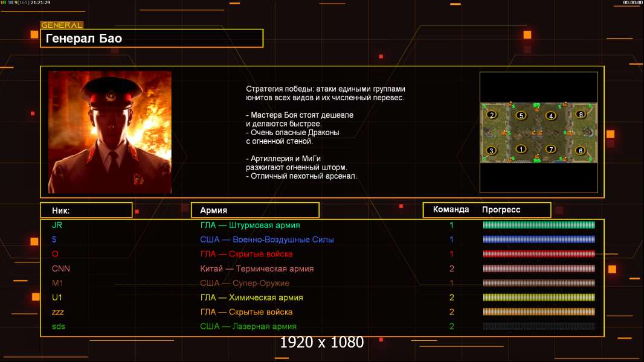Select the Генерал Бао title field
644x362 pixels.
(152, 38)
